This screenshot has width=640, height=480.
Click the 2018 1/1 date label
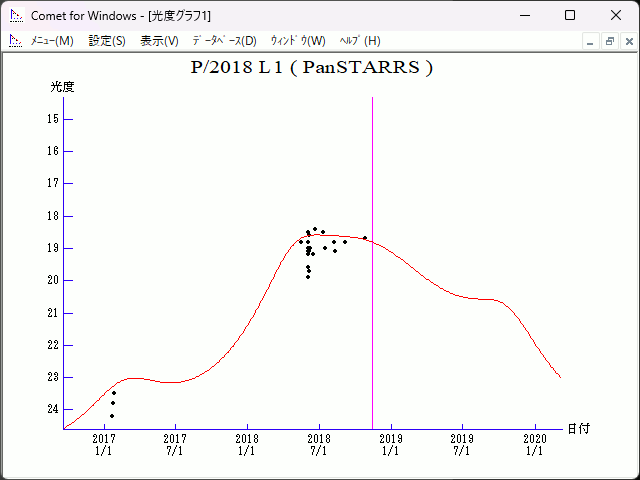click(x=247, y=445)
